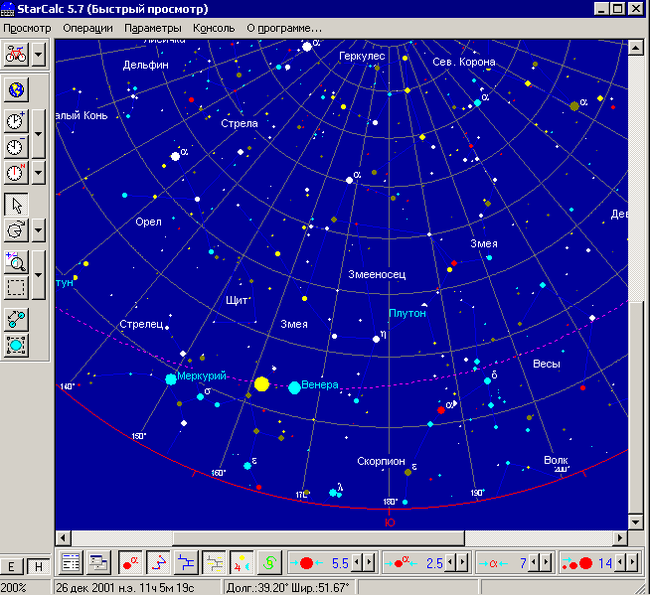Click the vertical scrollbar down arrow
This screenshot has width=650, height=596.
[x=635, y=521]
